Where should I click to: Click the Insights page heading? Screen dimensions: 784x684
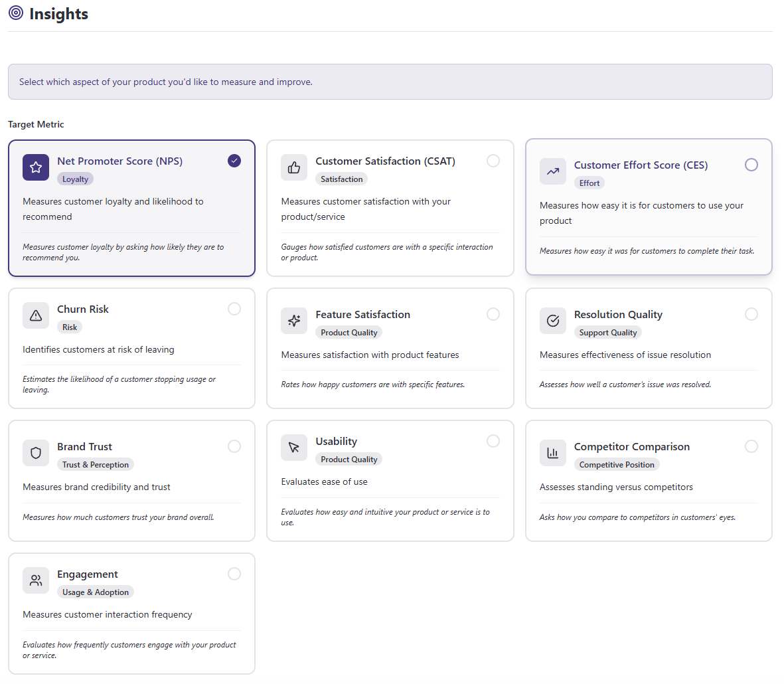(x=58, y=13)
